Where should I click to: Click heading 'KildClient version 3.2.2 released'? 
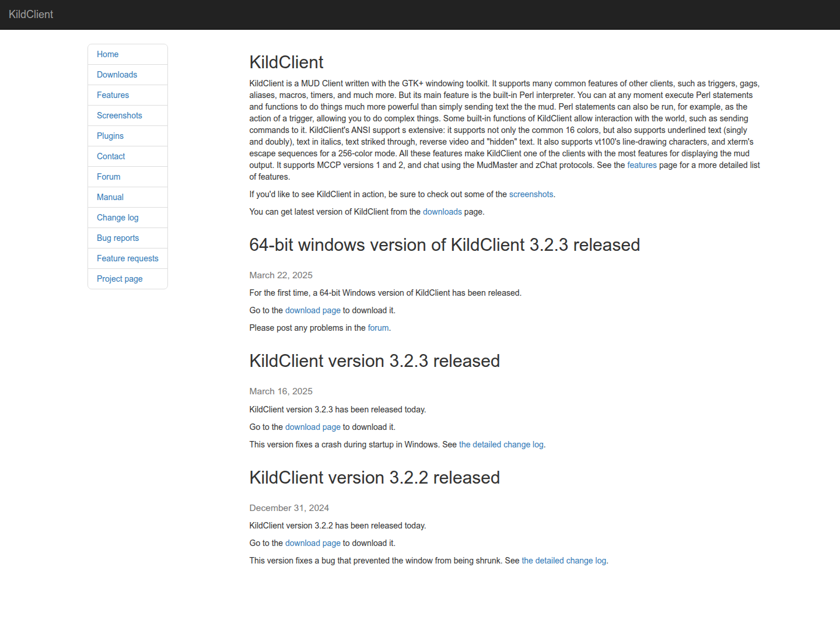374,478
